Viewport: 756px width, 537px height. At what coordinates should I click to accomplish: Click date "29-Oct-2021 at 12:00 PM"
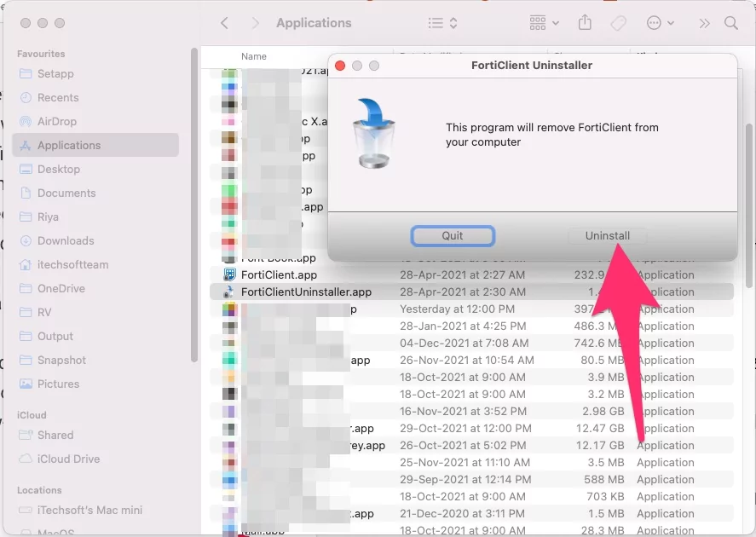(464, 429)
